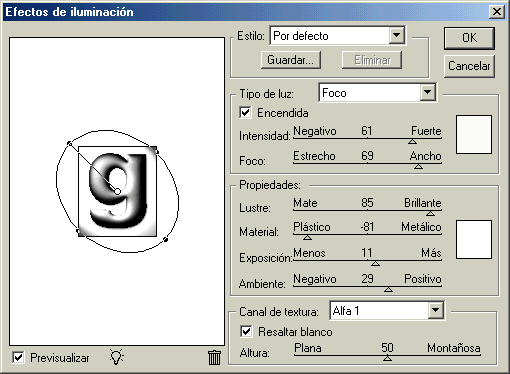Screen dimensions: 510x374
Task: Expand the Tipo de luz dropdown
Action: (428, 92)
